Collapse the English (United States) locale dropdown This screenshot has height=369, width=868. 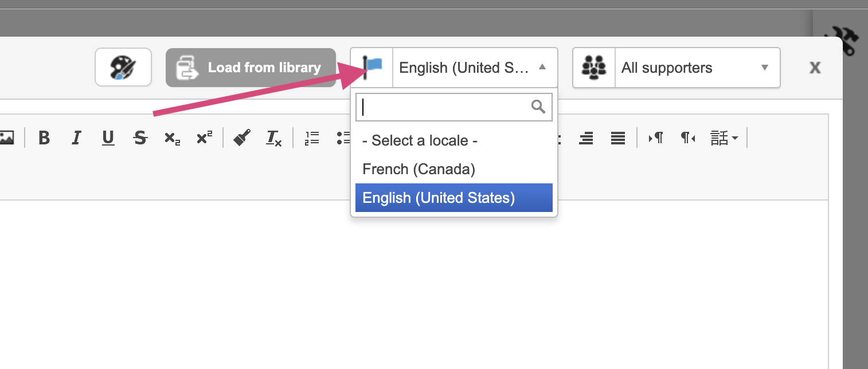click(x=542, y=68)
